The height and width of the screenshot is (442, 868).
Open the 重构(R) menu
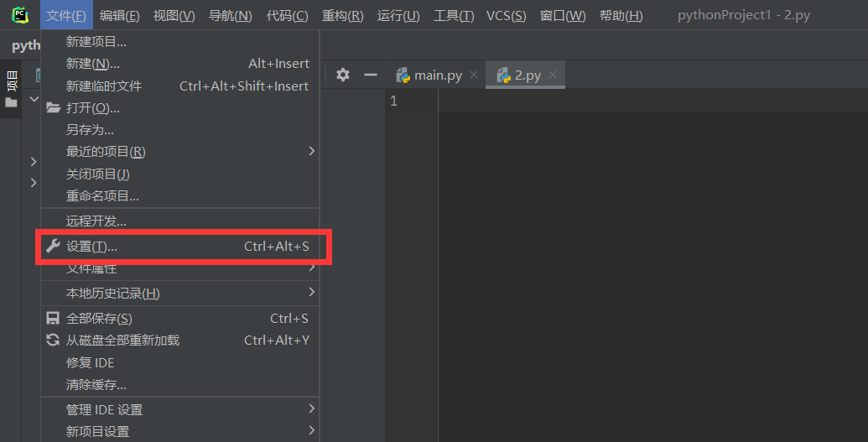click(343, 15)
